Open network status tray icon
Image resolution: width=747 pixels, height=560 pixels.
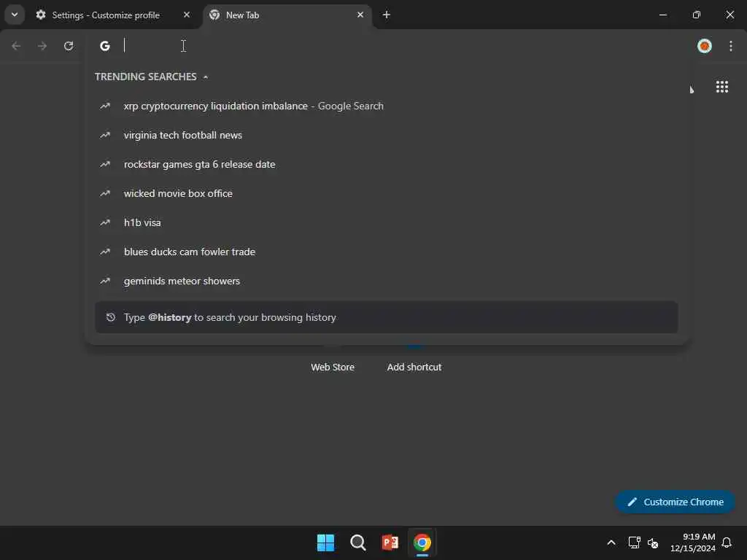click(634, 542)
